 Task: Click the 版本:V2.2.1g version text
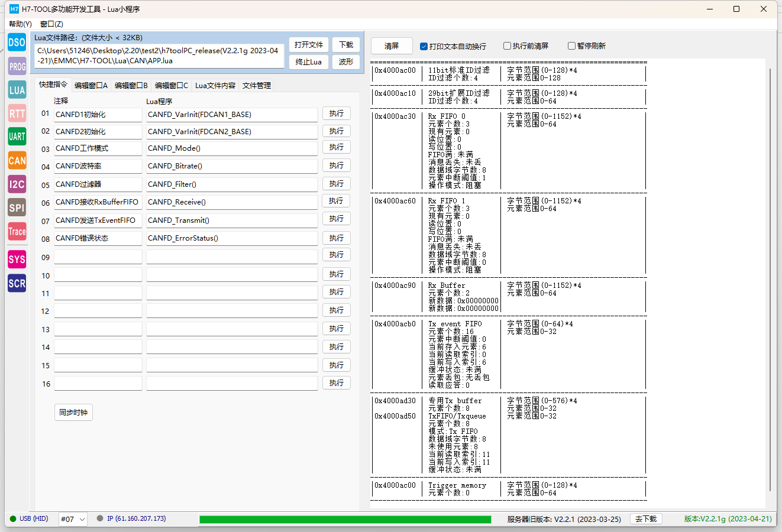728,519
